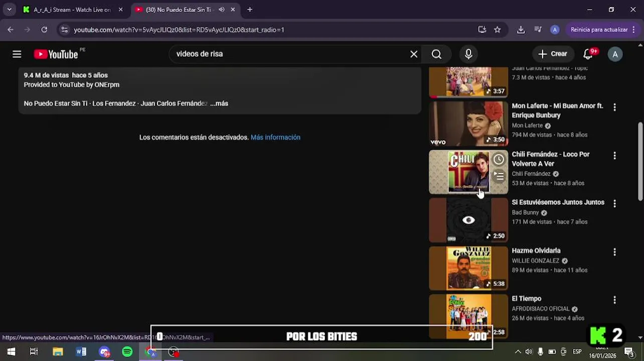The height and width of the screenshot is (361, 644).
Task: Open Word from the taskbar
Action: pyautogui.click(x=81, y=352)
